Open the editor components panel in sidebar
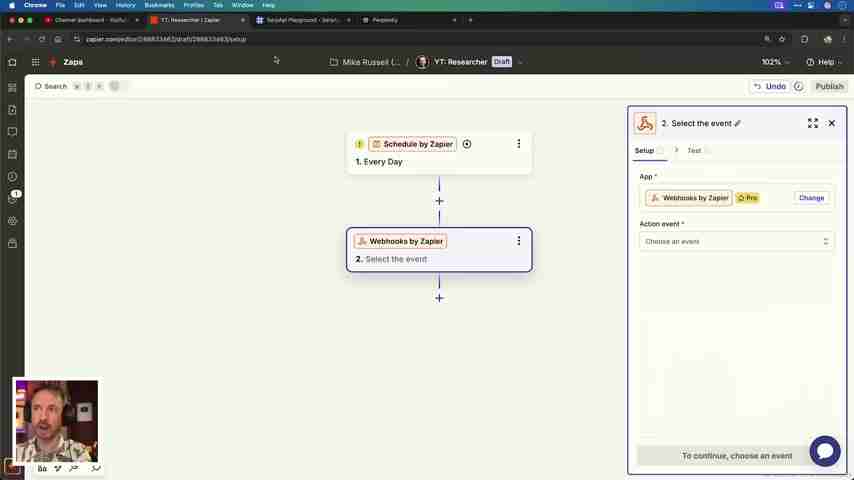 [12, 87]
